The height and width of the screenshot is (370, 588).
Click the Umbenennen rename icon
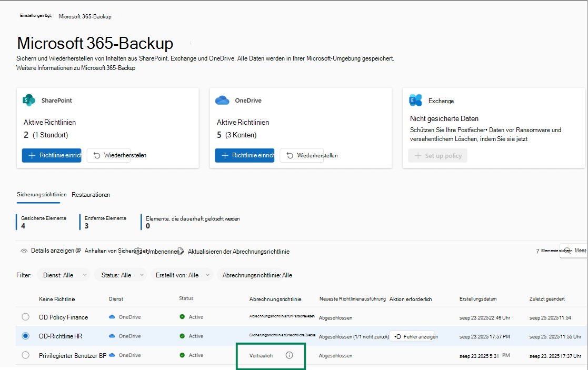(x=137, y=251)
